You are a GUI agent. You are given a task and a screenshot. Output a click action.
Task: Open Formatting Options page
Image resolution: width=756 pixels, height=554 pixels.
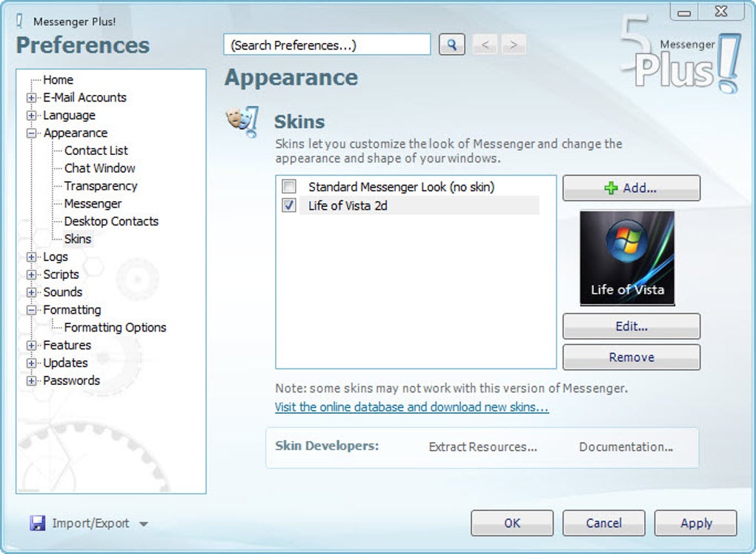pyautogui.click(x=115, y=327)
